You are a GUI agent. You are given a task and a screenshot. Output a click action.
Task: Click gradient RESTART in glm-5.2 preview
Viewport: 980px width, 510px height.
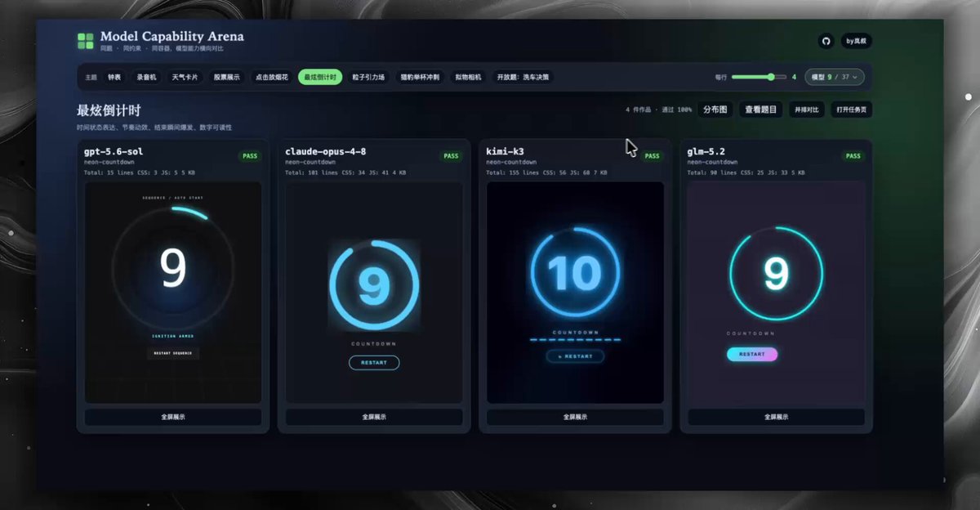pyautogui.click(x=752, y=354)
